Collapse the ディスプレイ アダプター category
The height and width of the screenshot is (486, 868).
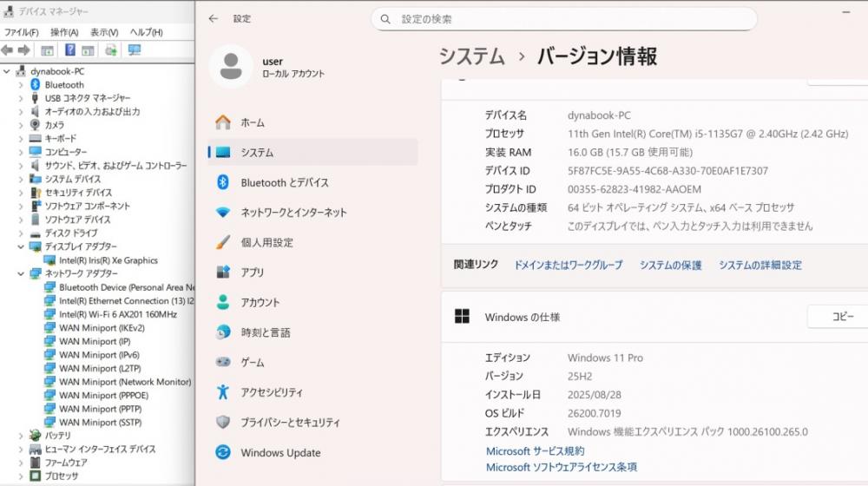21,246
